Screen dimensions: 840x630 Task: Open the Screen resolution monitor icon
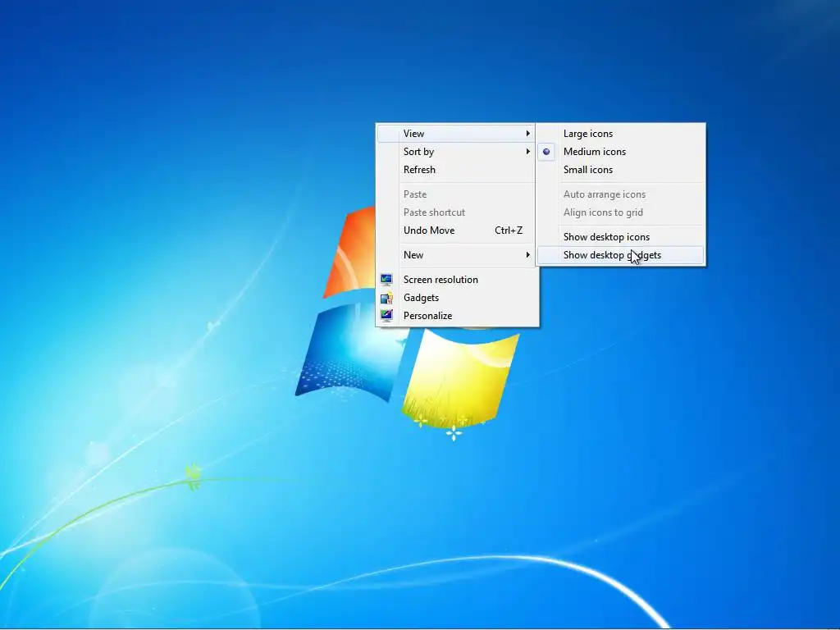pyautogui.click(x=386, y=280)
